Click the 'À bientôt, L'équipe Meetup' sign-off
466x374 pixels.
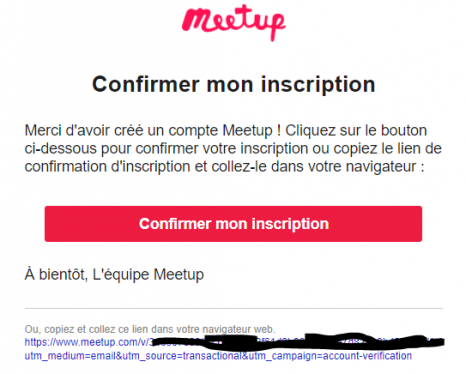click(x=114, y=275)
